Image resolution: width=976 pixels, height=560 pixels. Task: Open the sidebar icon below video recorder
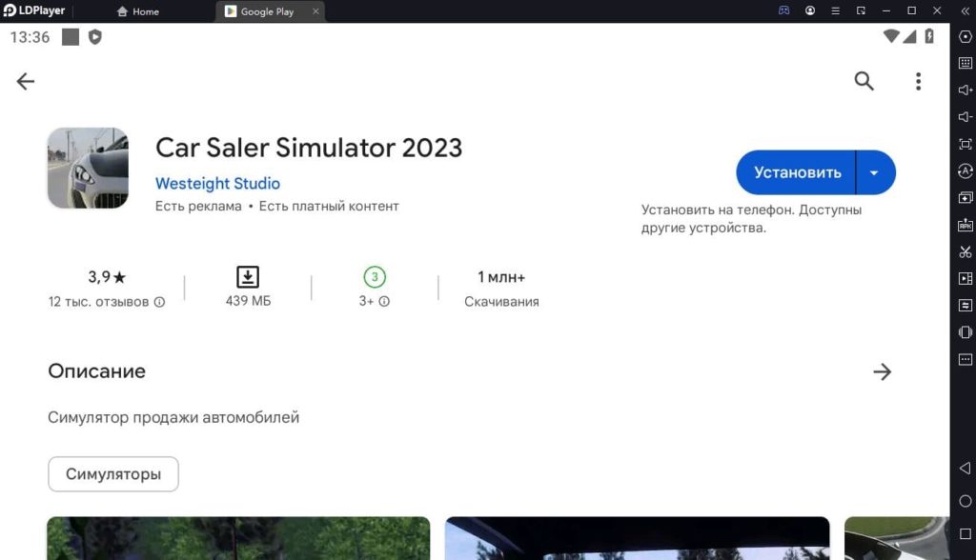click(x=965, y=306)
